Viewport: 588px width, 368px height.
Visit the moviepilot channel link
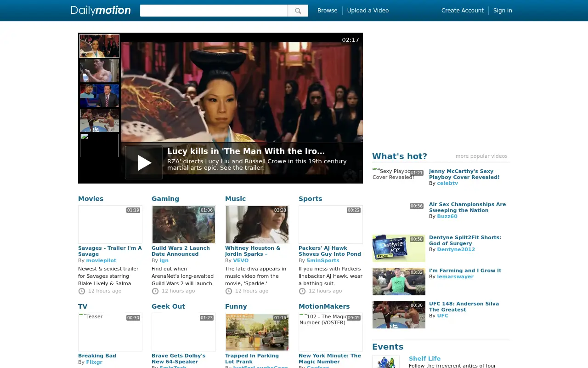coord(101,261)
